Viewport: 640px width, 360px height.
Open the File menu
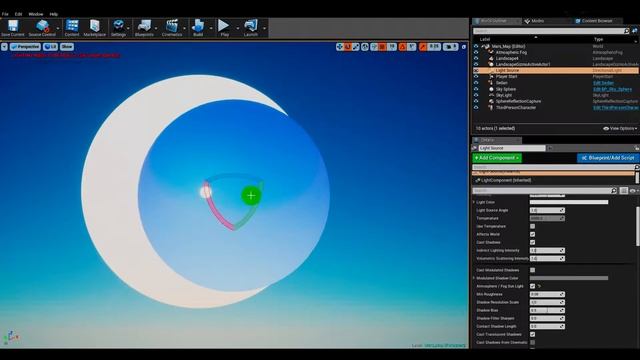click(5, 14)
